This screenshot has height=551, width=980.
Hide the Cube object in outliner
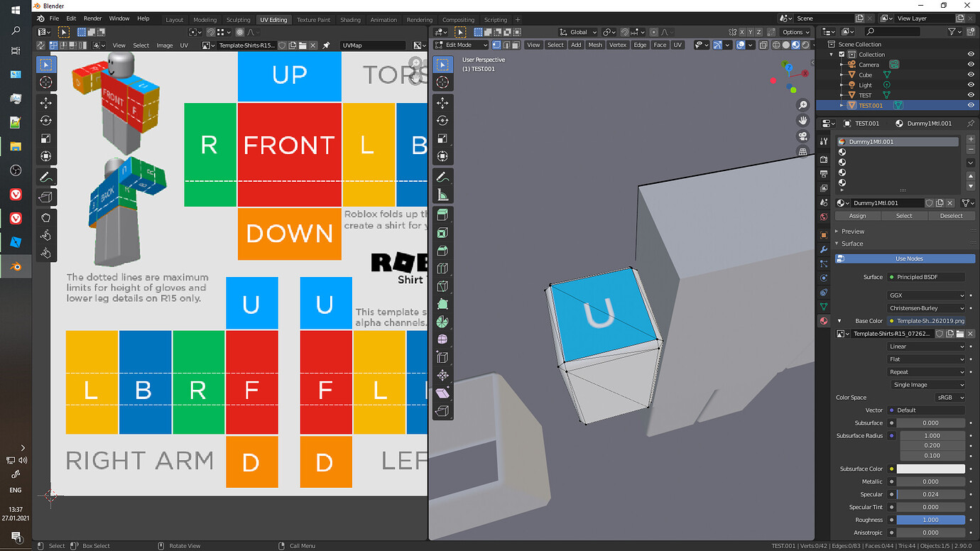pyautogui.click(x=971, y=75)
